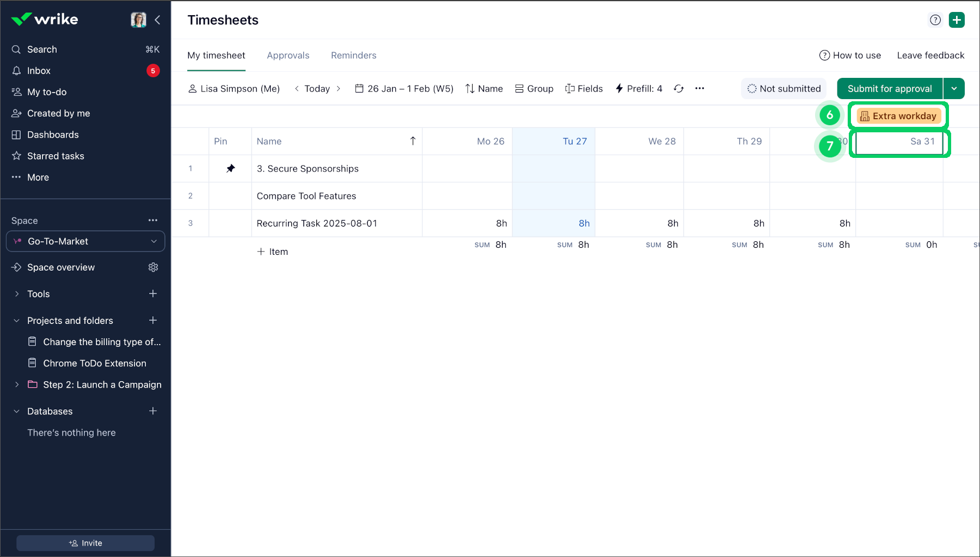Click Submit for approval button
980x557 pixels.
pos(890,89)
